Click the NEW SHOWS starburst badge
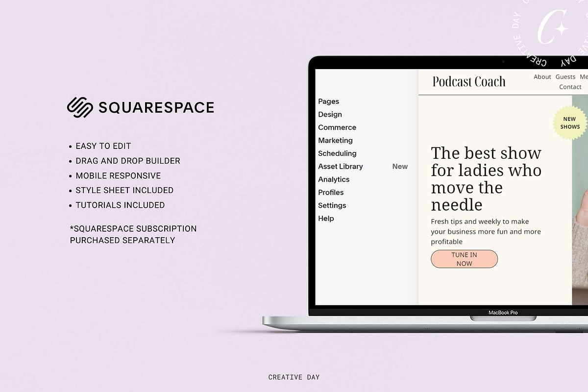The height and width of the screenshot is (392, 588). click(570, 123)
